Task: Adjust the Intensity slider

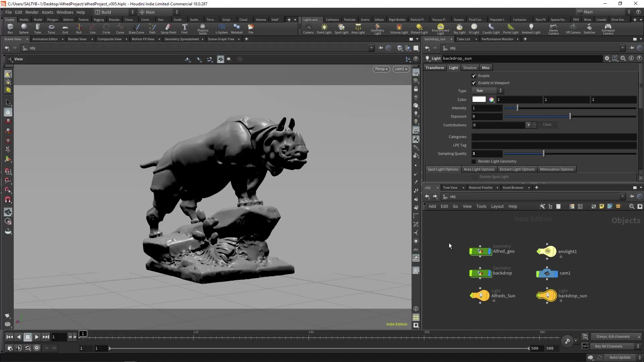Action: [570, 108]
